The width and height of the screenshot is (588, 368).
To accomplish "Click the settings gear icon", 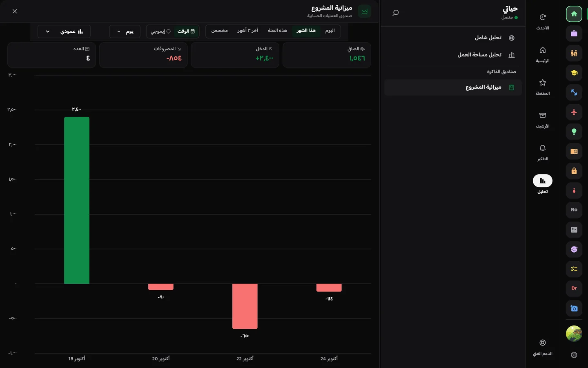I will 574,355.
